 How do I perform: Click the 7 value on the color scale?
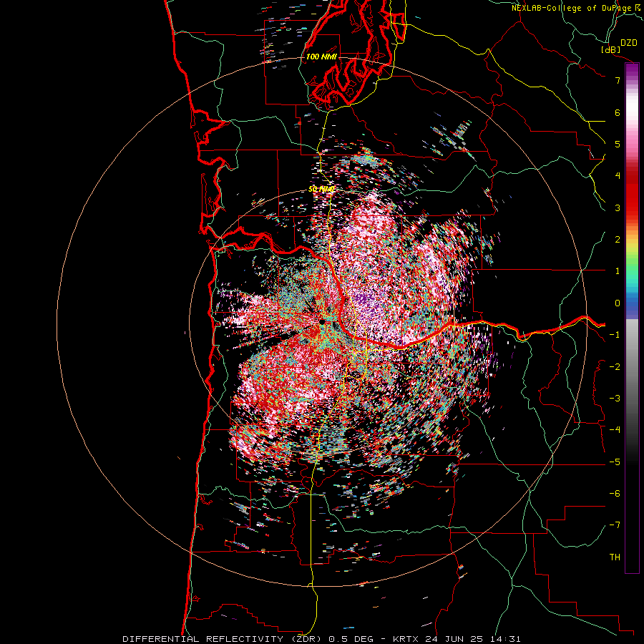click(x=618, y=80)
